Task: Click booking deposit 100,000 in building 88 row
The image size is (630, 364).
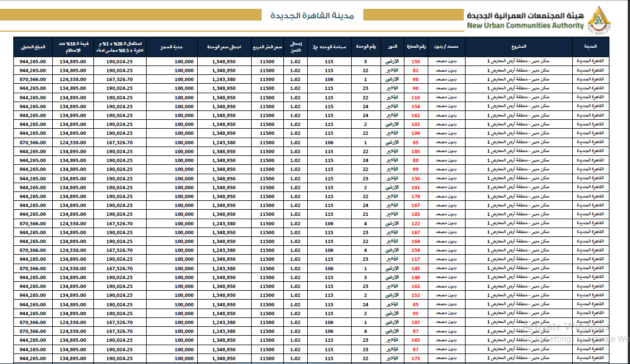Action: tap(184, 160)
